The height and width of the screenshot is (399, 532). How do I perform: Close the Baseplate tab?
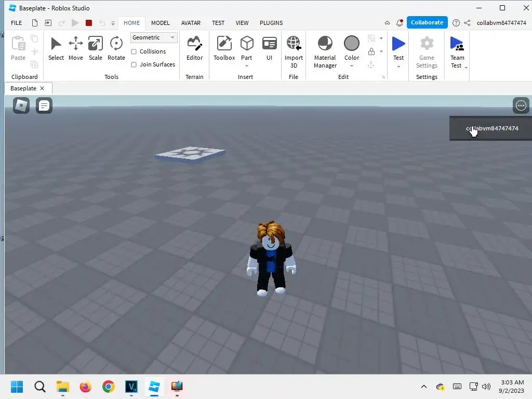click(42, 88)
